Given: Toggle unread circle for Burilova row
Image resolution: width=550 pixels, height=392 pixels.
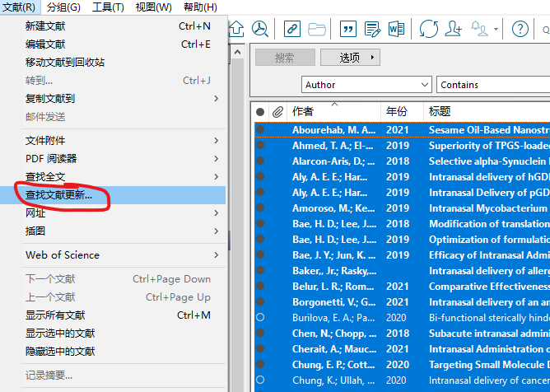Looking at the screenshot, I should click(x=260, y=317).
